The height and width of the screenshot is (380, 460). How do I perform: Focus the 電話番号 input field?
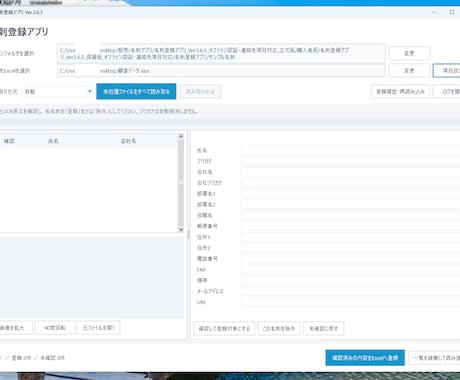point(351,259)
